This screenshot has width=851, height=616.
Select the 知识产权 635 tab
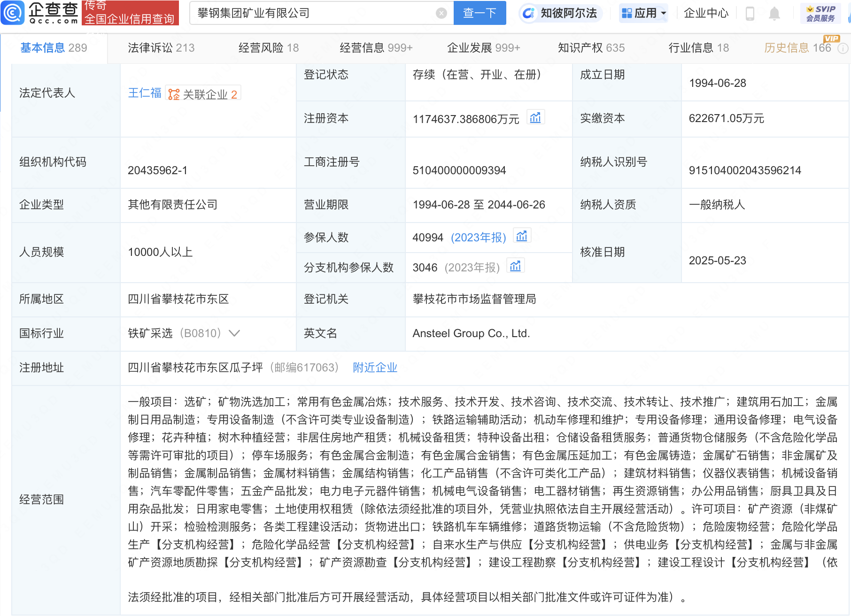[591, 48]
